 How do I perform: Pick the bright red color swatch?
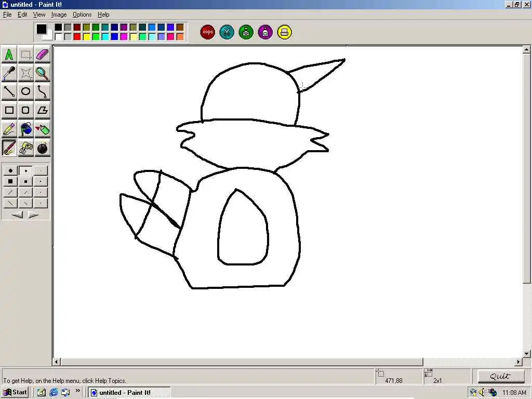77,37
